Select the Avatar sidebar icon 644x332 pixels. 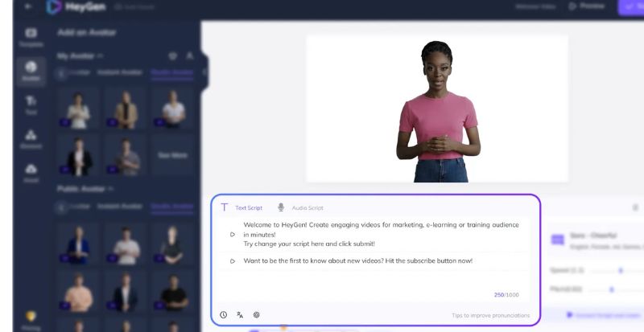pos(31,71)
